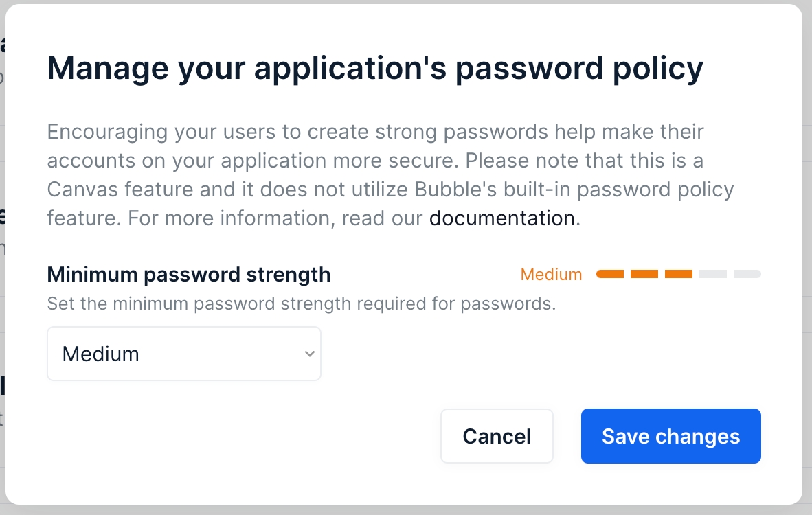Click the chevron arrow in strength select
This screenshot has height=515, width=812.
pos(309,354)
